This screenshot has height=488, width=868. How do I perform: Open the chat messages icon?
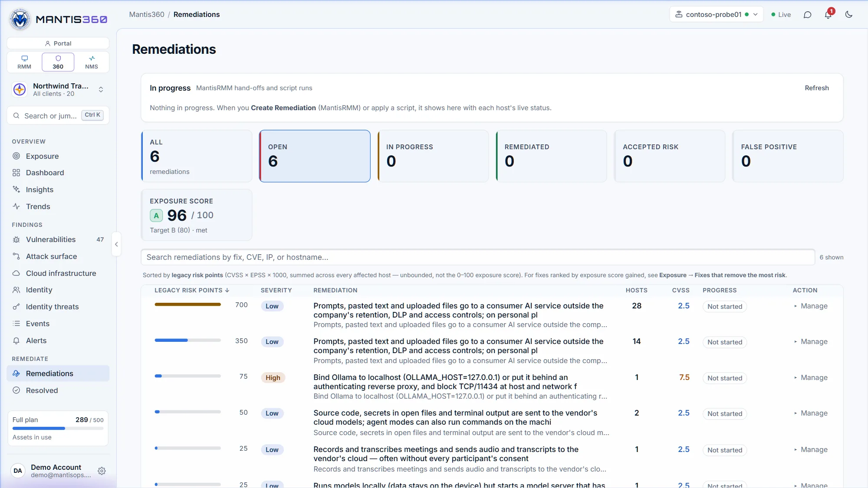coord(807,15)
